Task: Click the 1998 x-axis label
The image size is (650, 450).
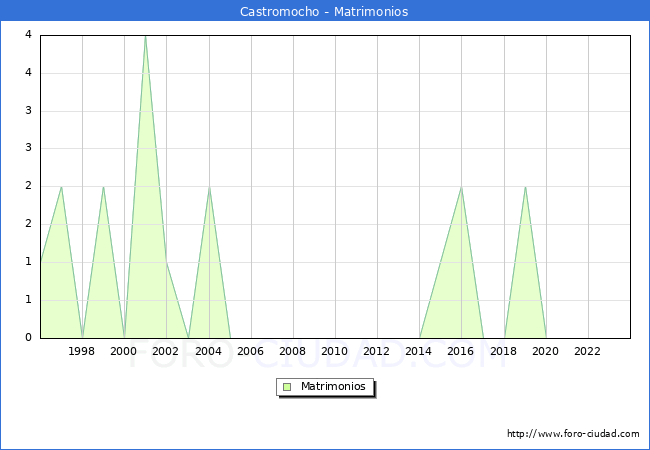Action: coord(82,351)
